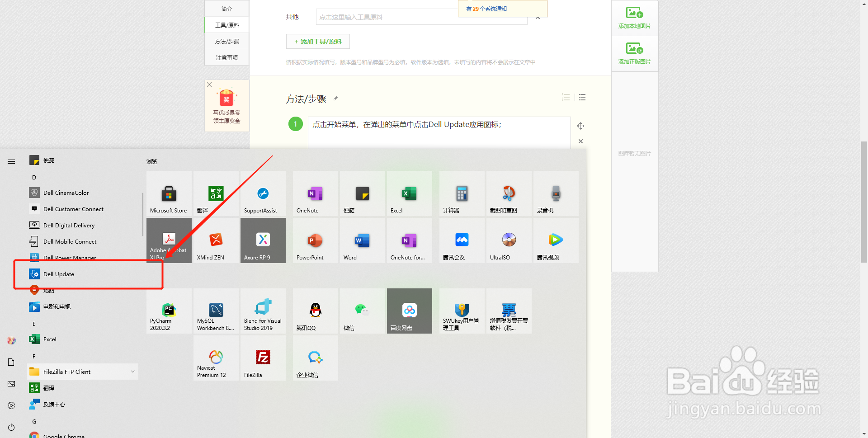Open Dell Digital Delivery from app list
868x438 pixels.
click(x=83, y=225)
